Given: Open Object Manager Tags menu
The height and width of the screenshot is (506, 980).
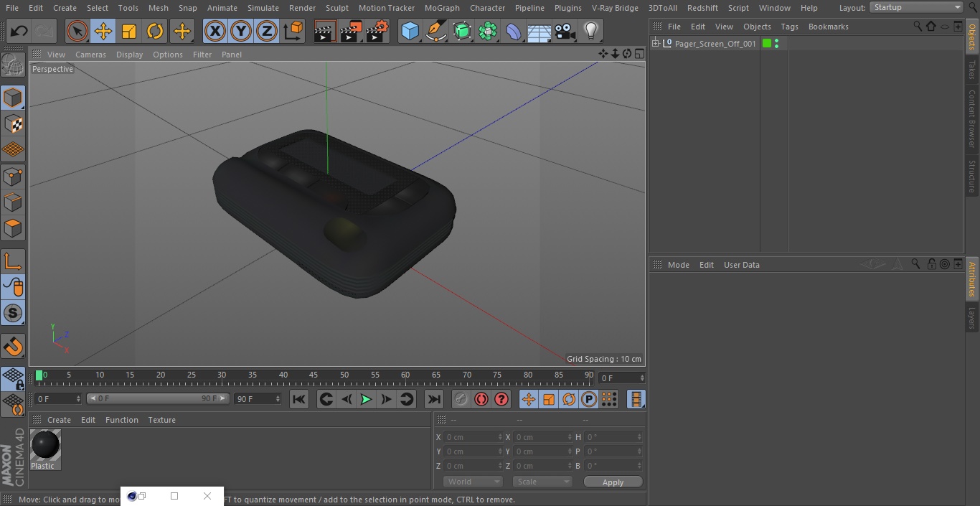Looking at the screenshot, I should coord(789,27).
